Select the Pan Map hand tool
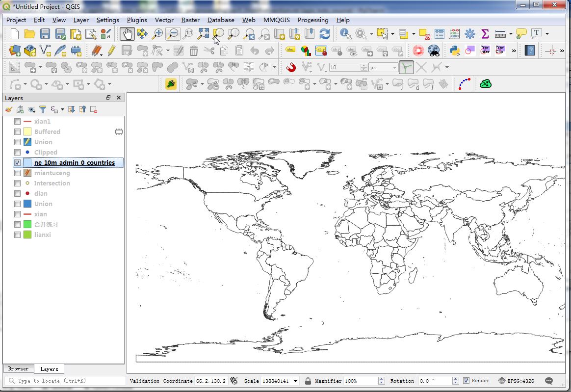 coord(127,34)
